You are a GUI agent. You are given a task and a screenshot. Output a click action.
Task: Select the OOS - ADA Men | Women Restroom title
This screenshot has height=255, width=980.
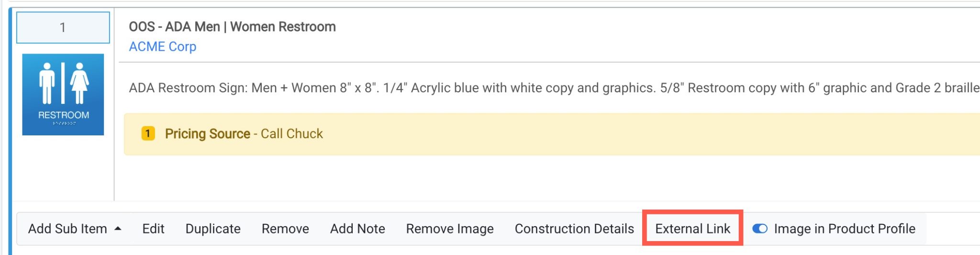[232, 27]
